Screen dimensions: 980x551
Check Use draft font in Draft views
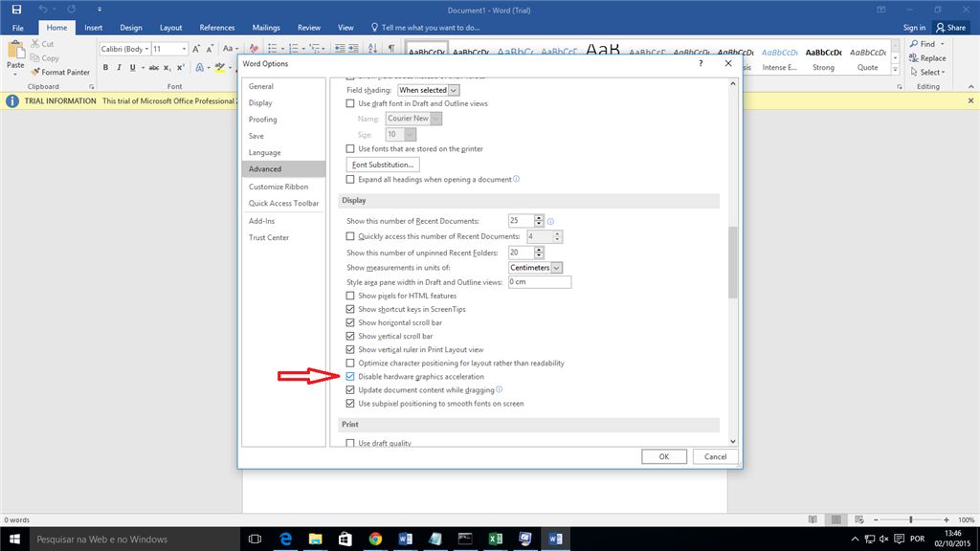350,103
